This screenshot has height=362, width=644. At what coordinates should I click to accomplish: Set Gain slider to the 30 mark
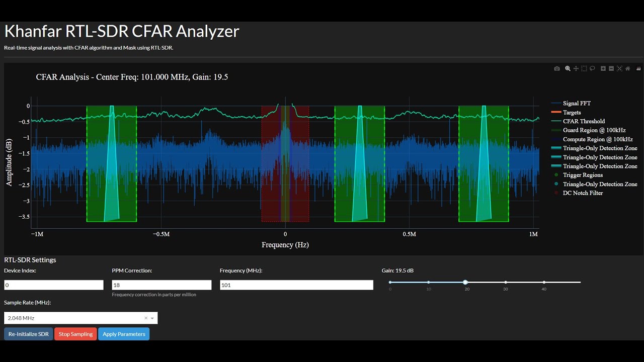[x=506, y=282]
